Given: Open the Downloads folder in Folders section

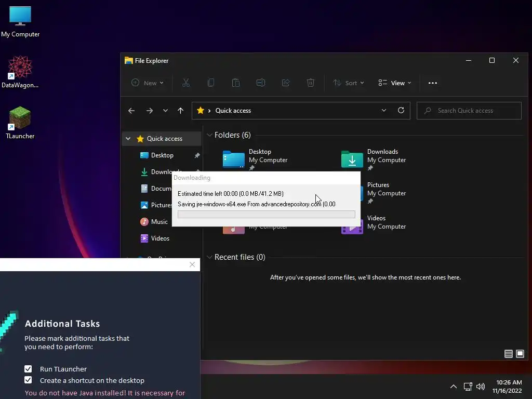Looking at the screenshot, I should coord(374,159).
